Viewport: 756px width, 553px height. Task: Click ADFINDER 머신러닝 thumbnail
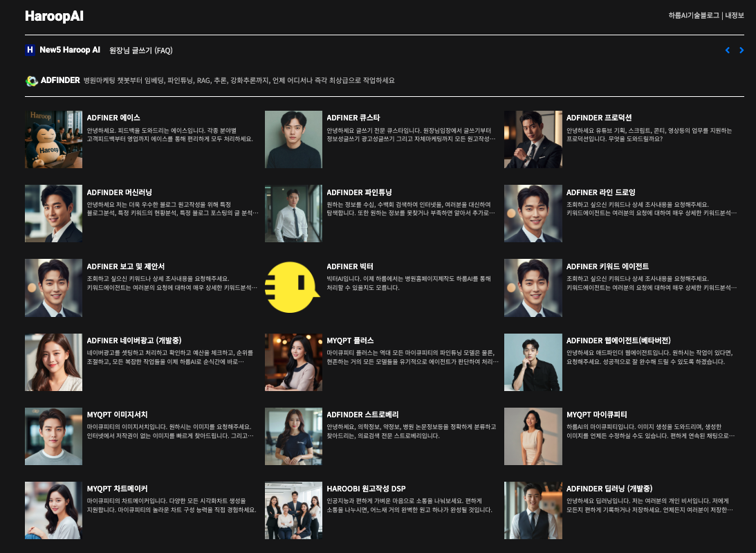tap(53, 213)
